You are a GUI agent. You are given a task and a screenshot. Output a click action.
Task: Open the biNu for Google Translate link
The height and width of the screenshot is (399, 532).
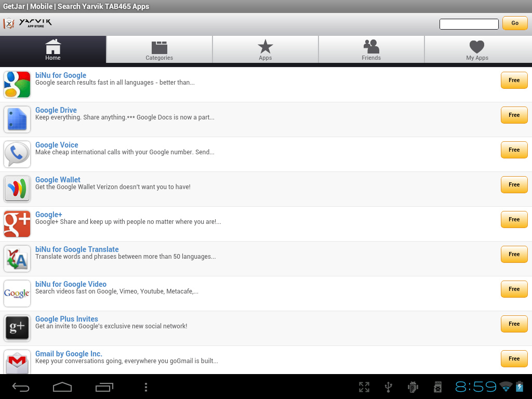[x=77, y=249]
